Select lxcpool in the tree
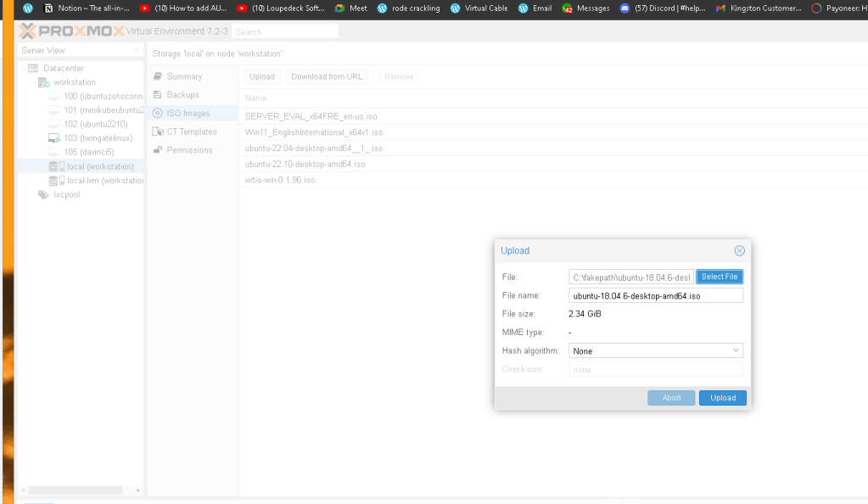868x504 pixels. [x=66, y=195]
